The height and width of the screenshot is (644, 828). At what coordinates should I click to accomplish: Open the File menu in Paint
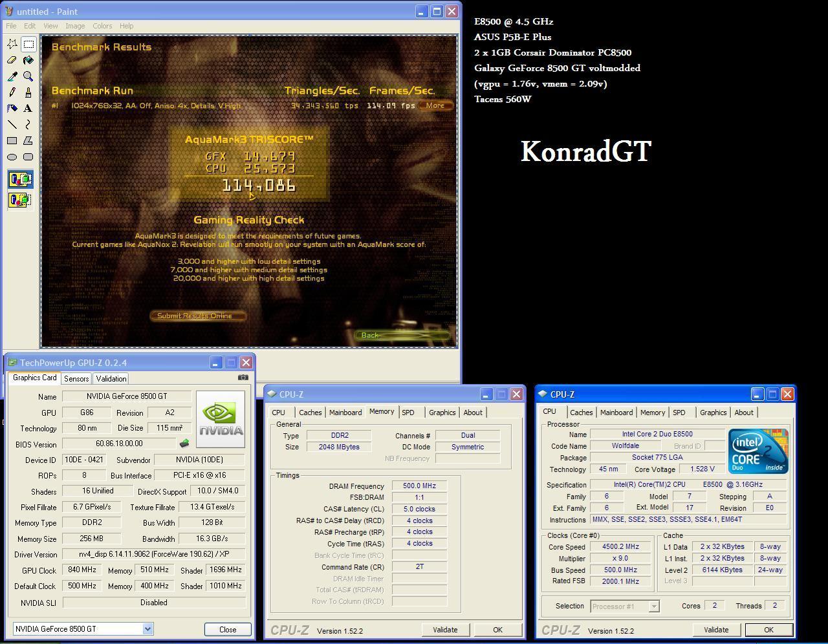click(11, 26)
